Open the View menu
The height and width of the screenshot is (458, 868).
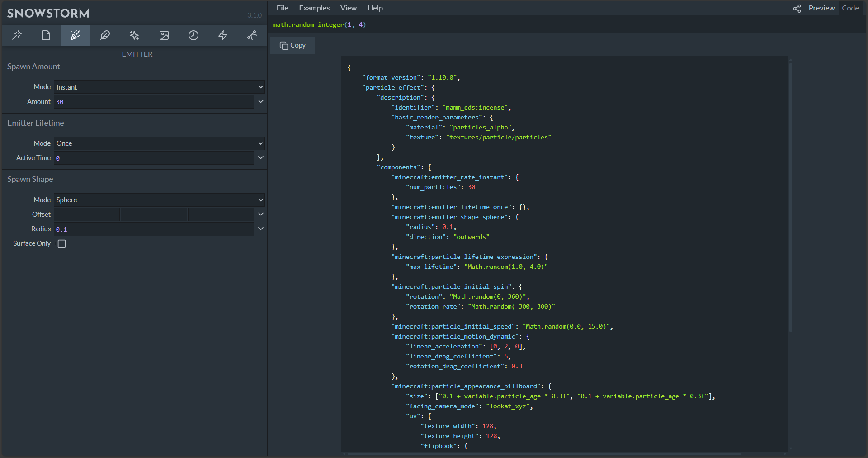click(349, 8)
